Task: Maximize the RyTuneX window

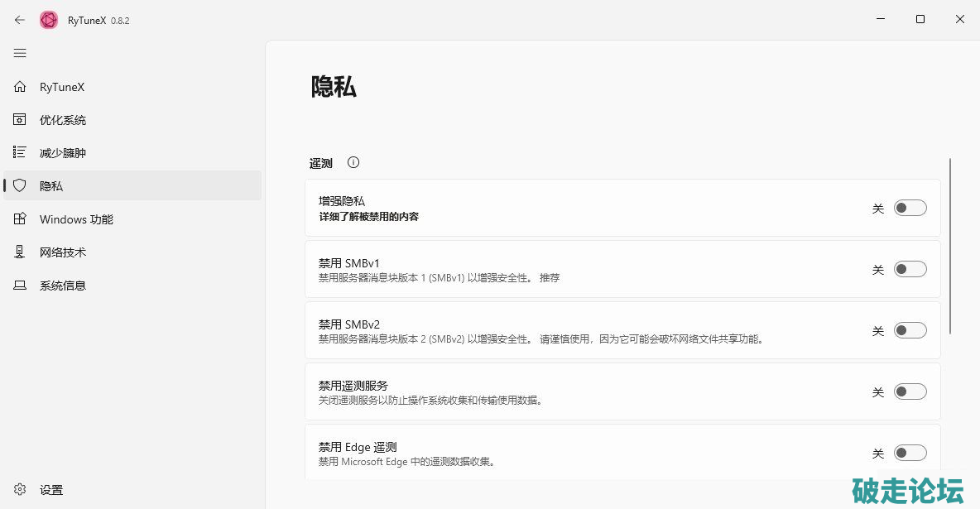Action: click(920, 20)
